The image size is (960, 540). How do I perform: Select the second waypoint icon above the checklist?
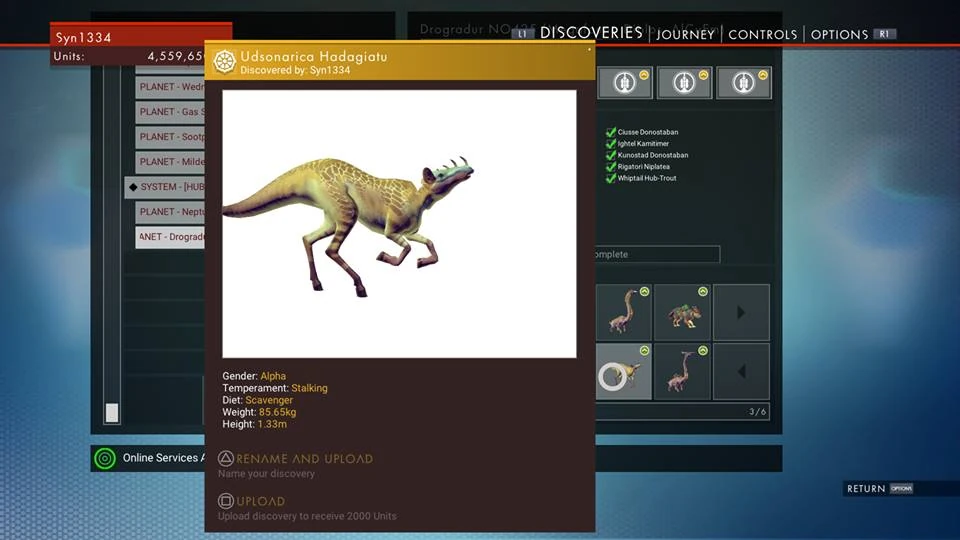(684, 83)
